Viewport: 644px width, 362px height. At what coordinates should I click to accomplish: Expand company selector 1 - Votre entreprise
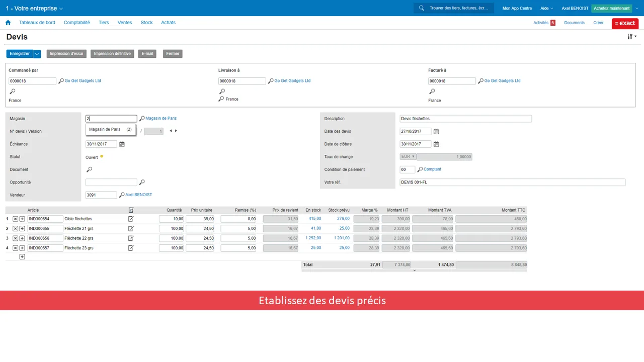[x=34, y=9]
